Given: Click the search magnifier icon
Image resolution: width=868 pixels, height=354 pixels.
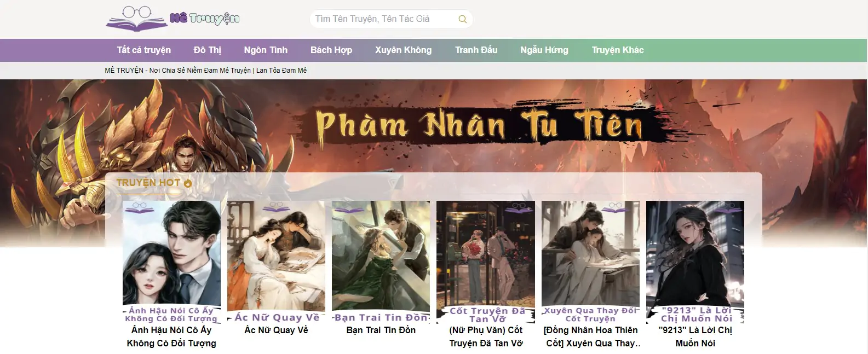Looking at the screenshot, I should tap(462, 19).
